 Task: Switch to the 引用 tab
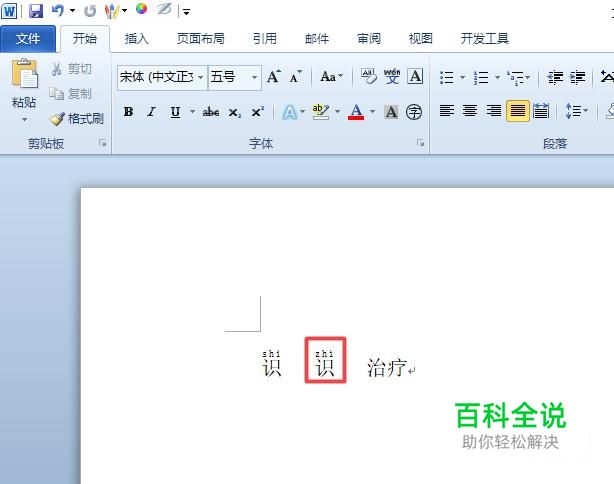click(265, 39)
